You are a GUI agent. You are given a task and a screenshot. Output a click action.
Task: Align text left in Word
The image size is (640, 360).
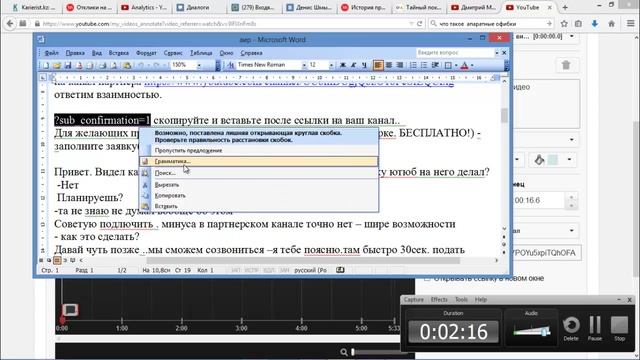click(x=378, y=65)
